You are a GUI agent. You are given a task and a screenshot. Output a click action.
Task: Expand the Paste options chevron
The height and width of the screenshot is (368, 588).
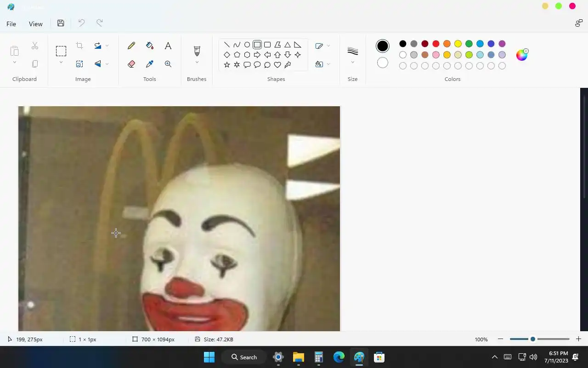click(15, 63)
